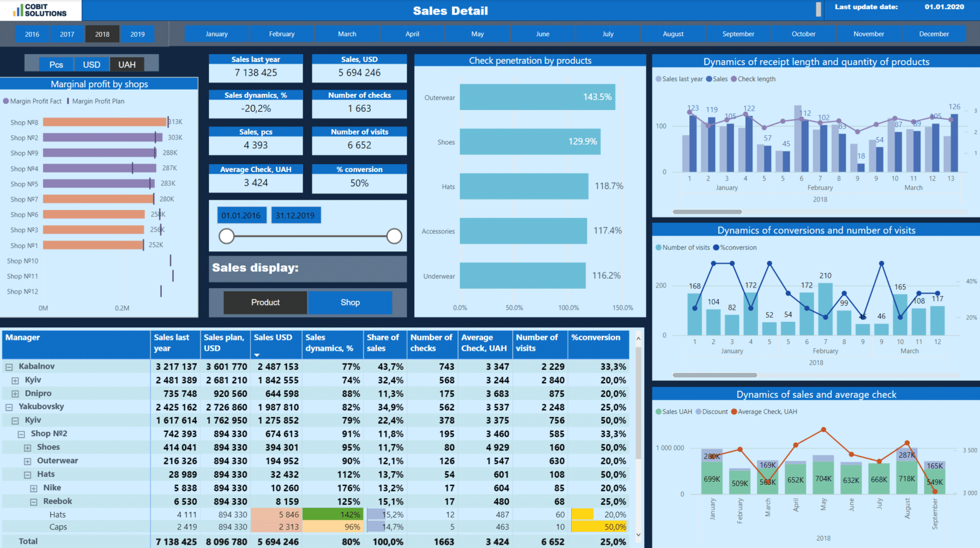Click the Cobit Solutions logo
Screen dimensions: 980x548
tap(40, 10)
